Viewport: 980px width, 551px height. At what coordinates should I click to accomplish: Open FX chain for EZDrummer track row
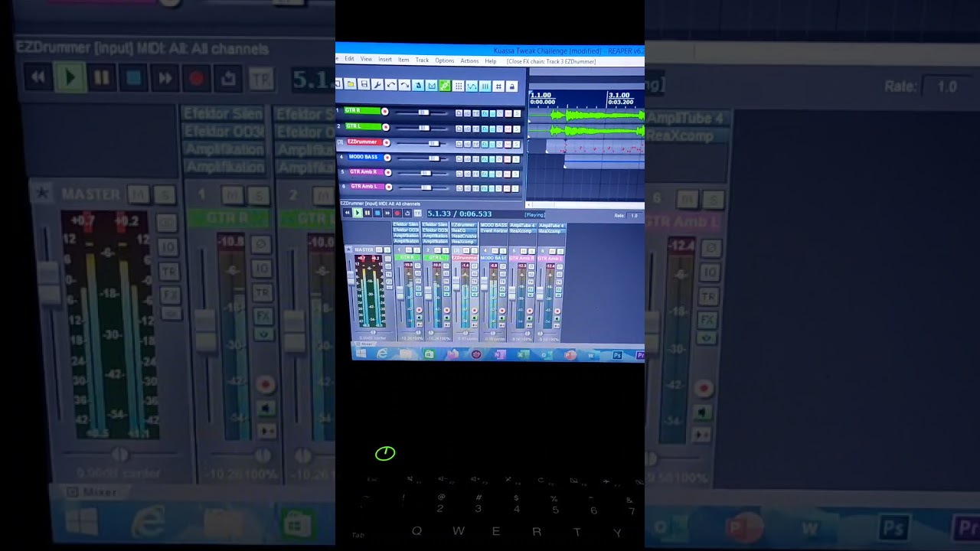tap(485, 144)
